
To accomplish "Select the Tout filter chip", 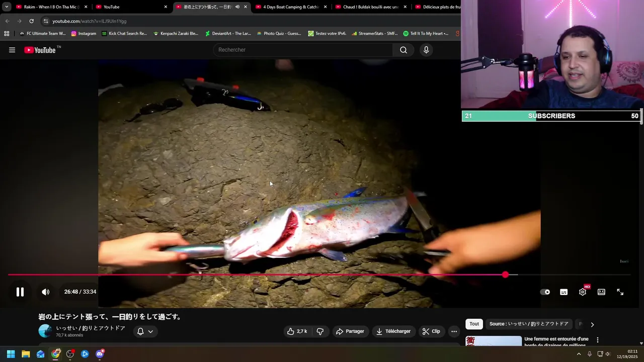I will (x=474, y=324).
